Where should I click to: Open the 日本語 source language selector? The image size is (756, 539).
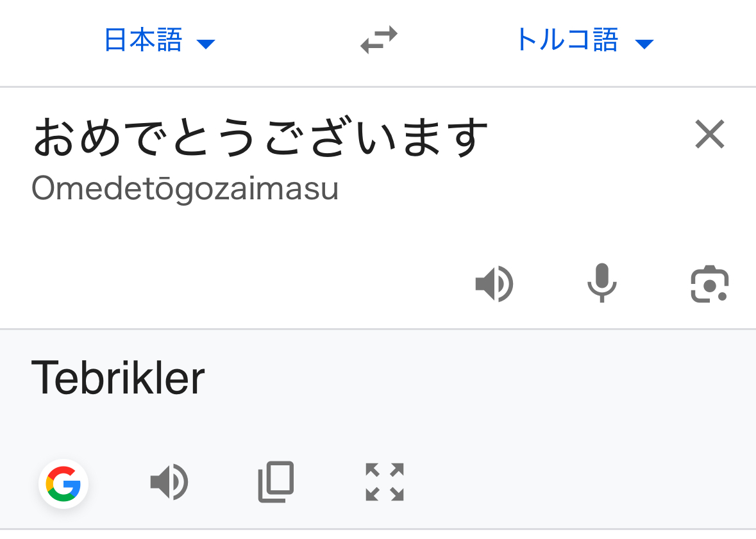point(144,41)
